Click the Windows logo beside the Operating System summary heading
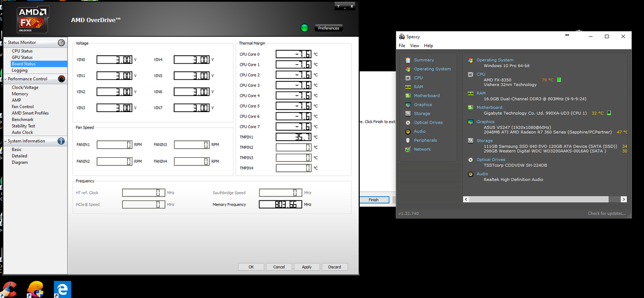Image resolution: width=644 pixels, height=298 pixels. pyautogui.click(x=470, y=60)
